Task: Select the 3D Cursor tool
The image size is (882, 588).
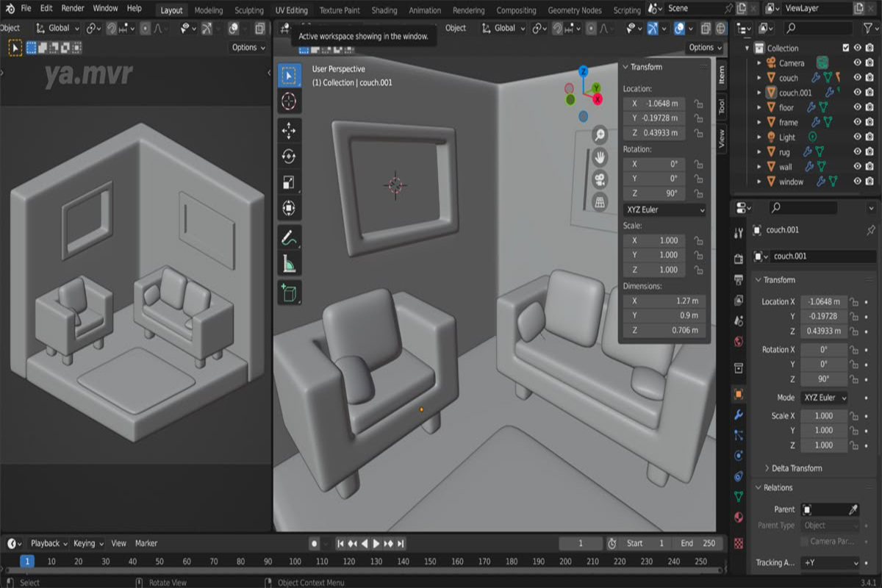Action: tap(289, 101)
